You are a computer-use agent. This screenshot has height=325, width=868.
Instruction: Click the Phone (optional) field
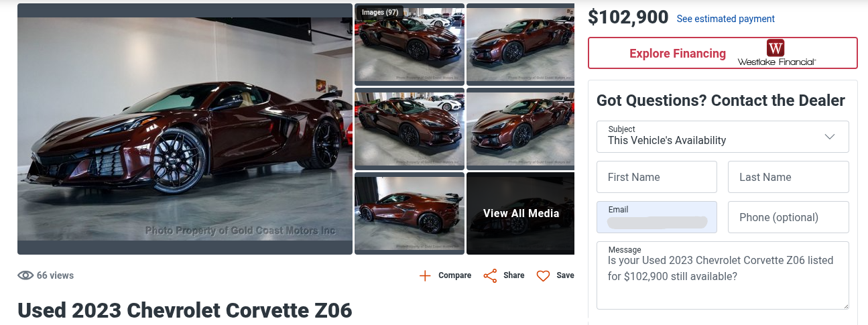click(788, 217)
